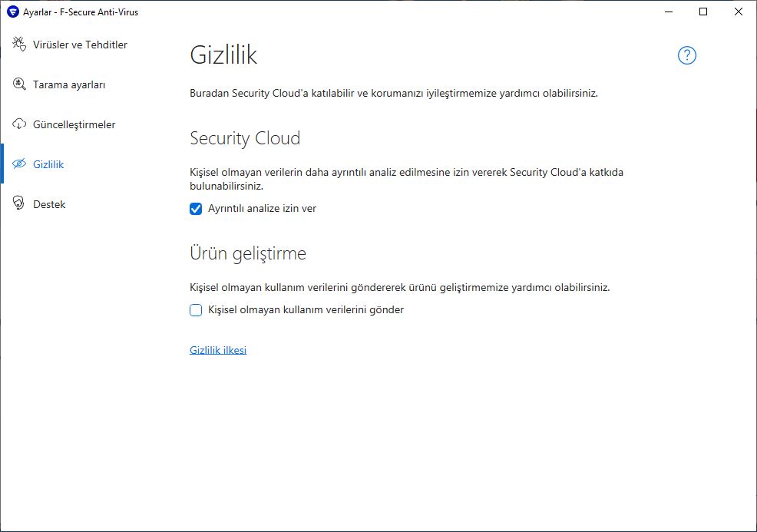Click 'Kişisel olmayan kullanım verilerini gönder' label text
The image size is (757, 532).
pyautogui.click(x=306, y=310)
